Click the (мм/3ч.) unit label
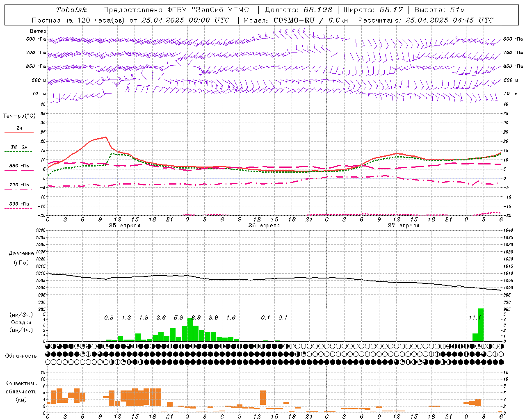Image resolution: width=525 pixels, height=420 pixels. (x=21, y=315)
